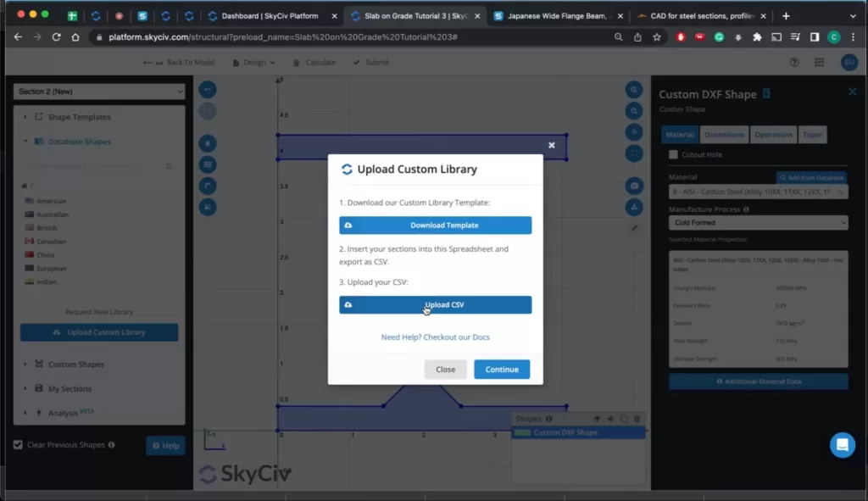Switch to the Taper tab
868x501 pixels.
tap(812, 135)
